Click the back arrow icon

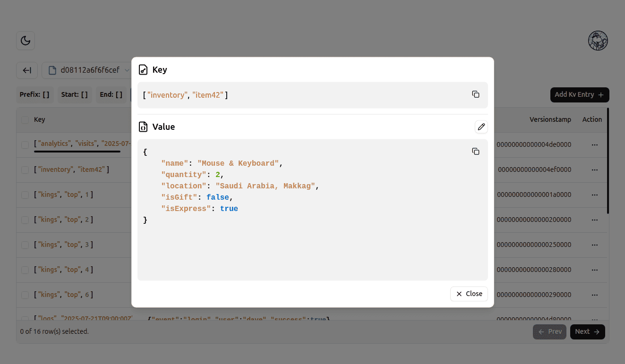[x=27, y=70]
